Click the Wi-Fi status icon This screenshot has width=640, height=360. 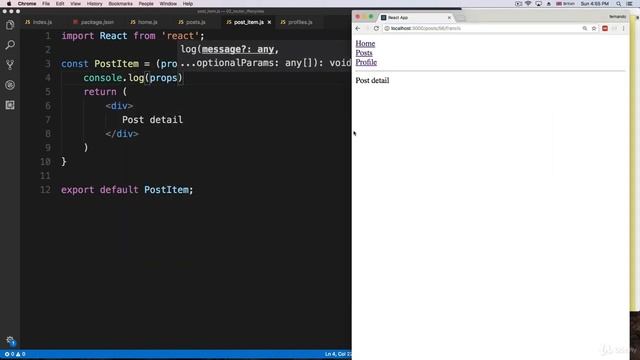(x=528, y=4)
